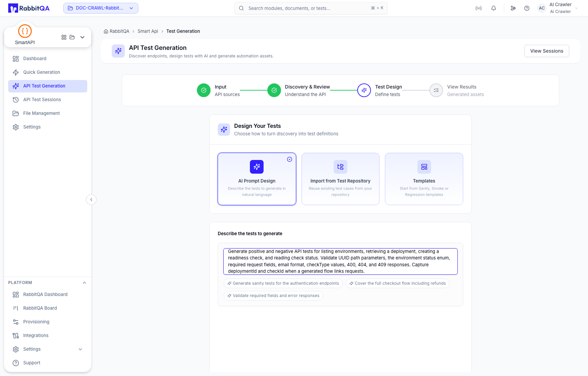
Task: Click the tools icon next to notifications bell
Action: click(x=513, y=8)
